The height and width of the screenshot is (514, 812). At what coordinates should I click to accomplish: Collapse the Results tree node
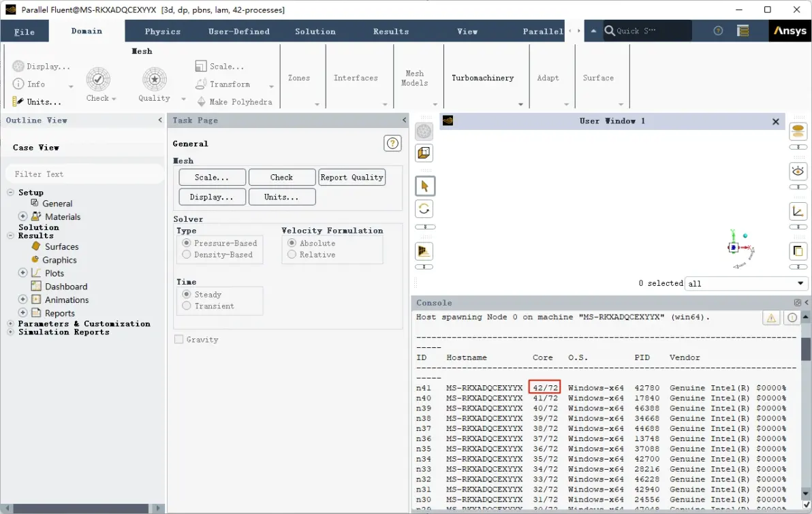tap(10, 236)
